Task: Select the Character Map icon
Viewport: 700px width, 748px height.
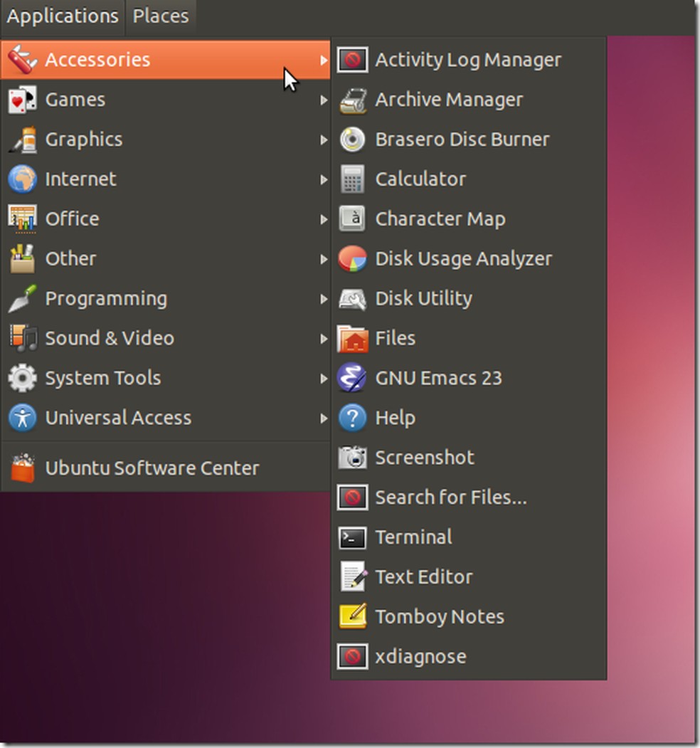Action: click(440, 218)
